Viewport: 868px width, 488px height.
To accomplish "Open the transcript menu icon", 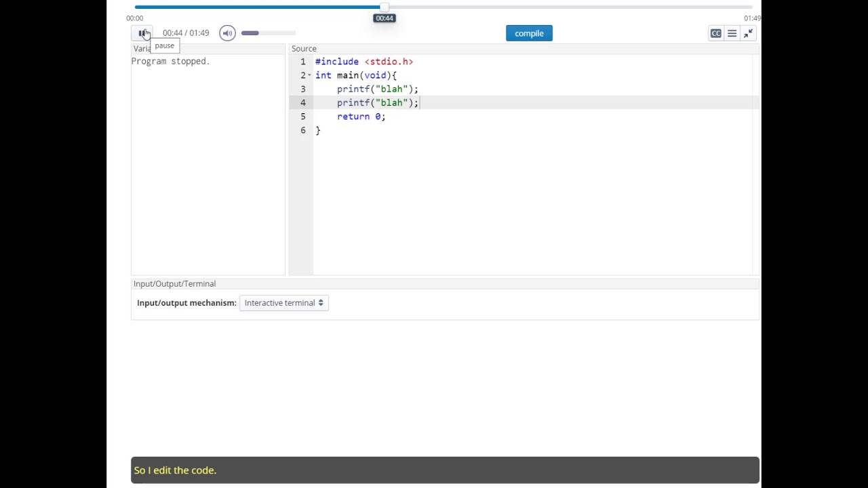I will click(x=732, y=33).
